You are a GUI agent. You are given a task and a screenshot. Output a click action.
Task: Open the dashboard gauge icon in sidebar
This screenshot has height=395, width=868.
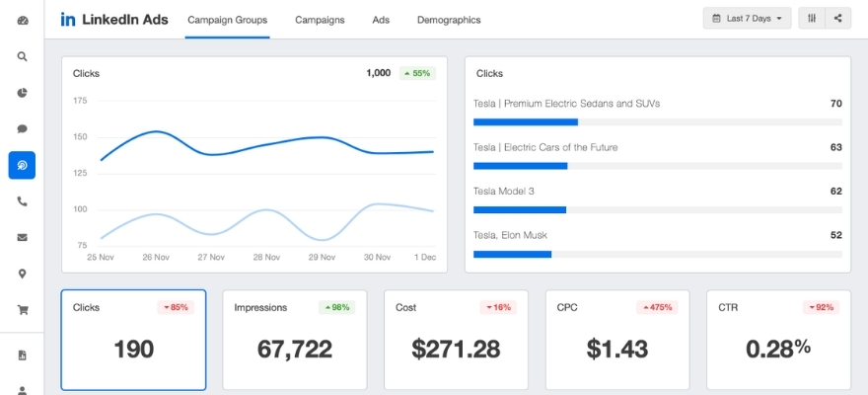tap(22, 21)
